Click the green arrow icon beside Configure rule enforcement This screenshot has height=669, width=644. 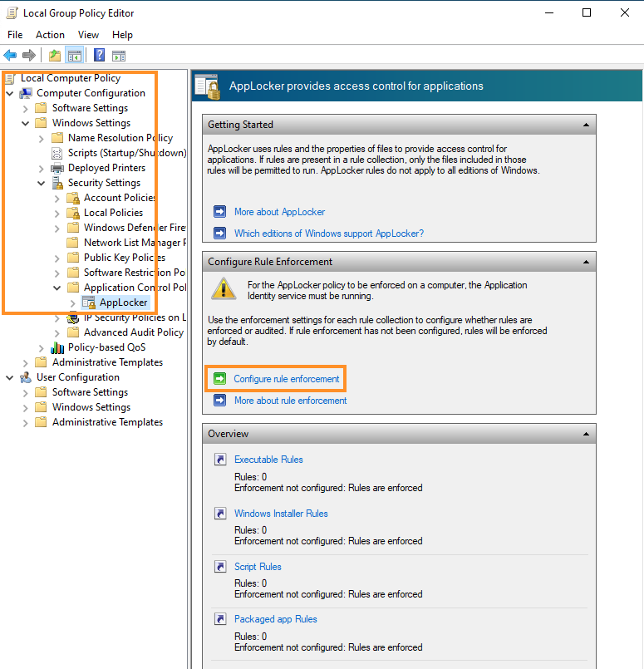click(219, 378)
